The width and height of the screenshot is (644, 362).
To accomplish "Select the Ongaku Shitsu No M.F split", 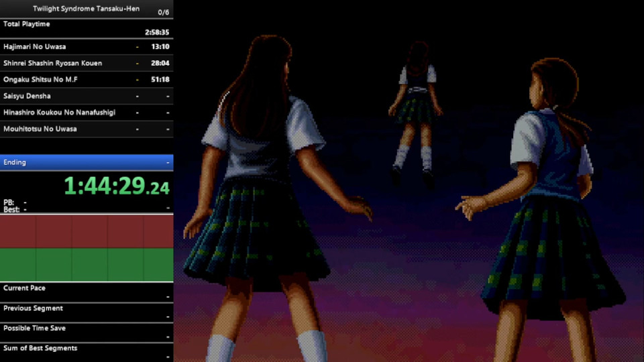I will 87,80.
